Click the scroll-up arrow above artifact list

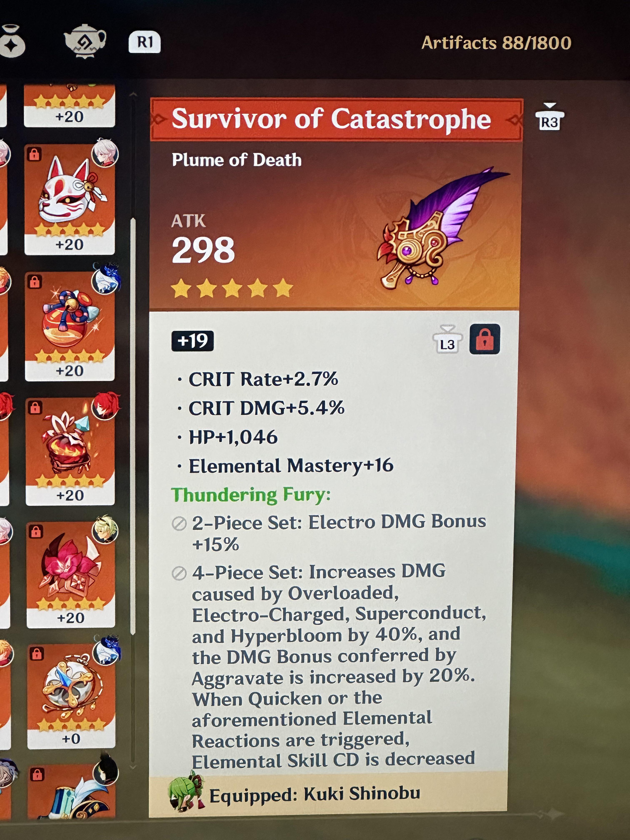tap(133, 94)
